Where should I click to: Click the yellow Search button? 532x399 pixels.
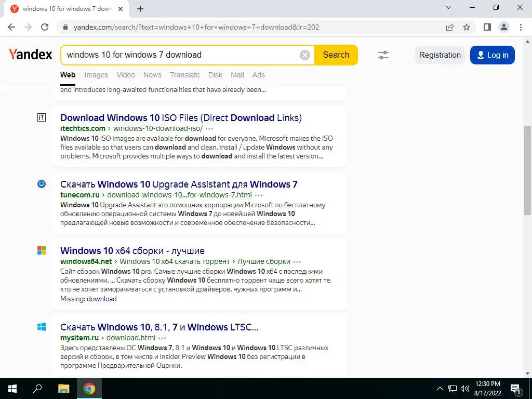tap(336, 55)
